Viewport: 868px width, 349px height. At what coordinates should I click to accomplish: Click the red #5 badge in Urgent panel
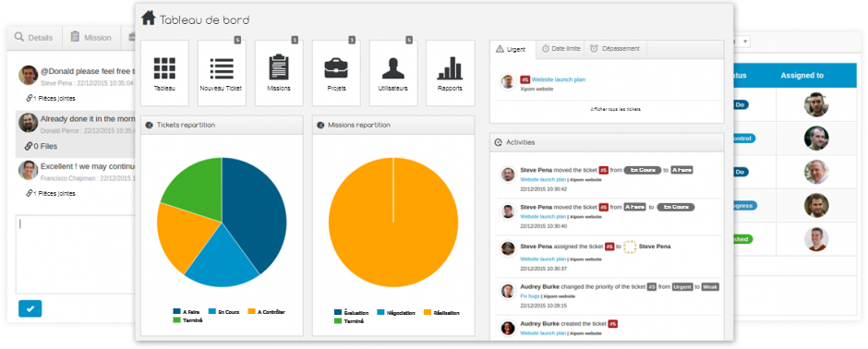(x=524, y=79)
